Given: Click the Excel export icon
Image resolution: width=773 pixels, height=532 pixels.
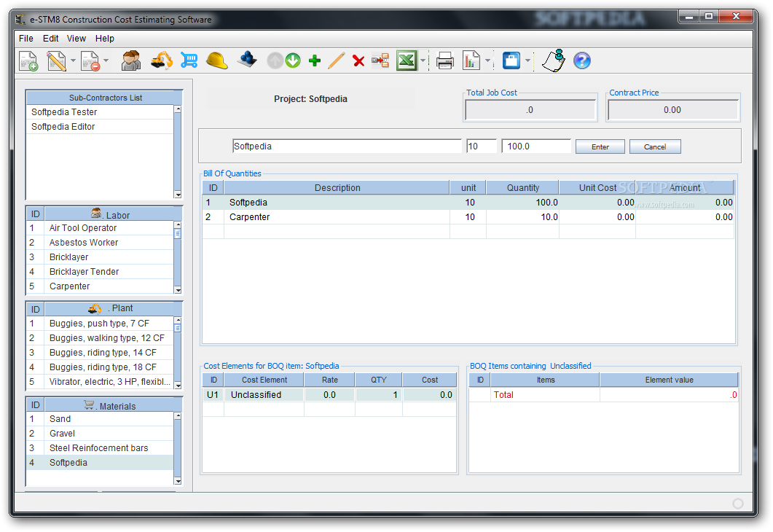Looking at the screenshot, I should pyautogui.click(x=407, y=60).
